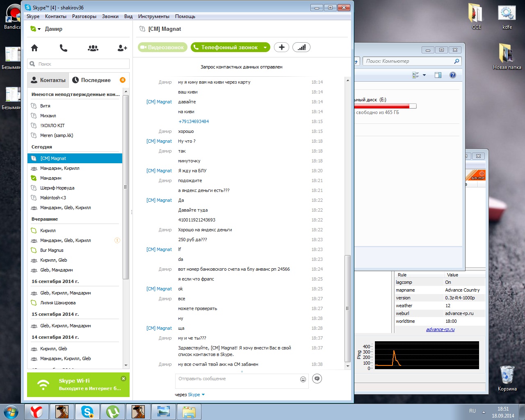Open Windows Explorer from the taskbar
The width and height of the screenshot is (525, 420).
click(x=189, y=412)
